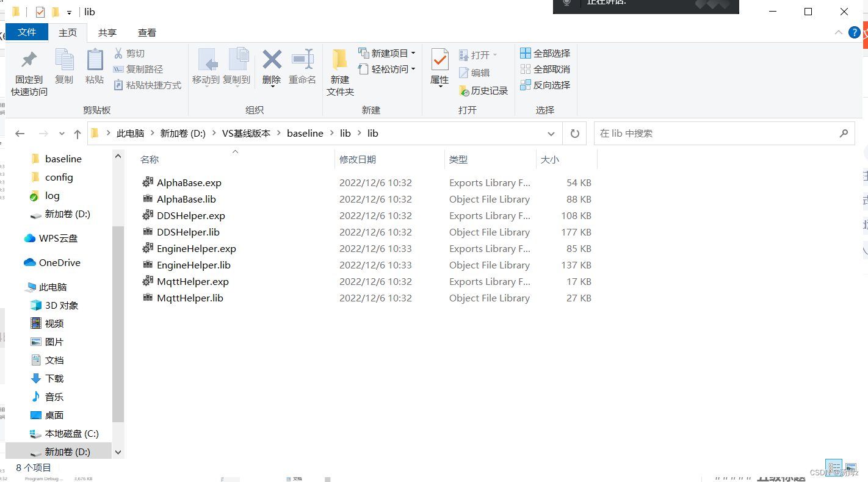Open the File (文件) tab
868x482 pixels.
tap(27, 32)
